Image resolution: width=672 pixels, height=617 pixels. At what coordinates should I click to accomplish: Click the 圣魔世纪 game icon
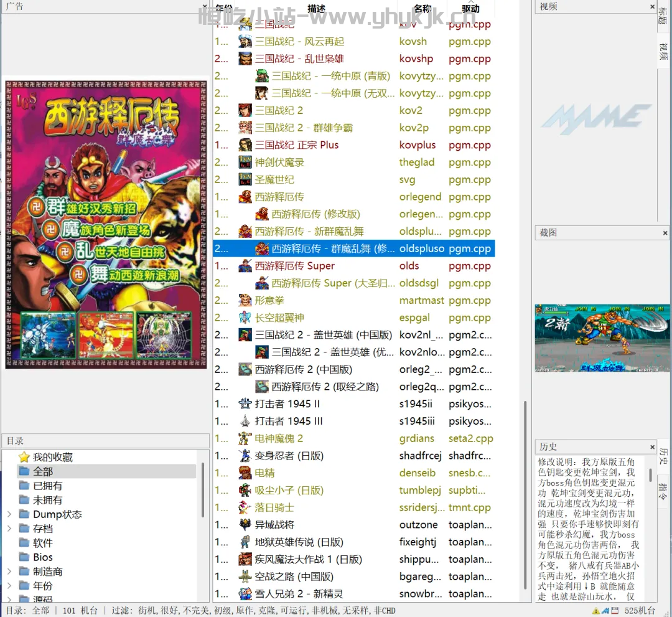(245, 180)
